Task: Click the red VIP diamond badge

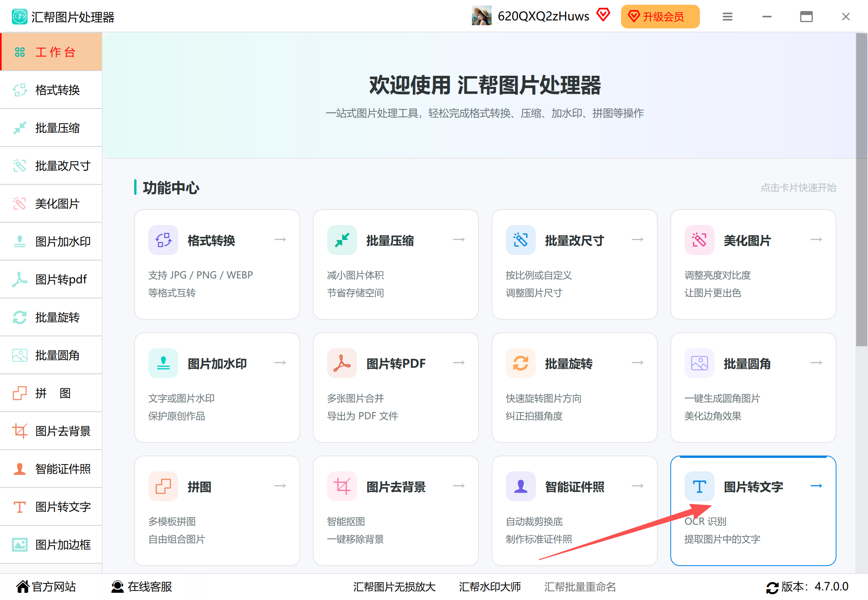Action: 603,15
